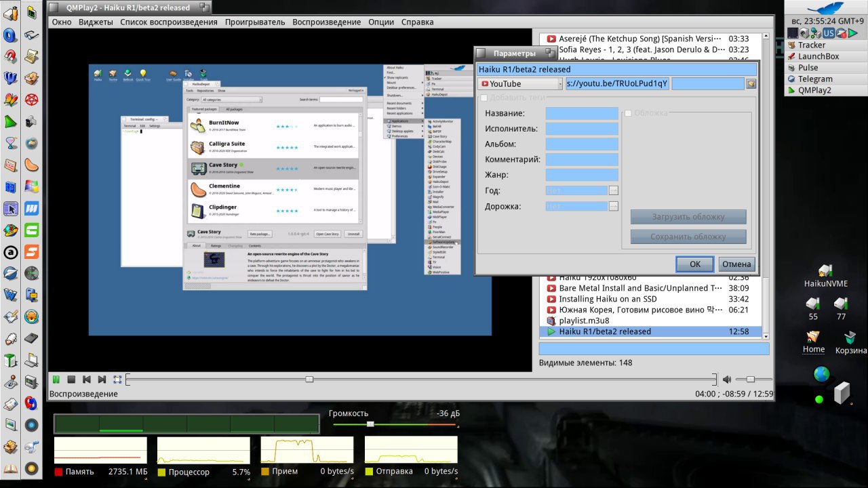Open the Воспроизведение menu
This screenshot has width=868, height=488.
point(327,22)
